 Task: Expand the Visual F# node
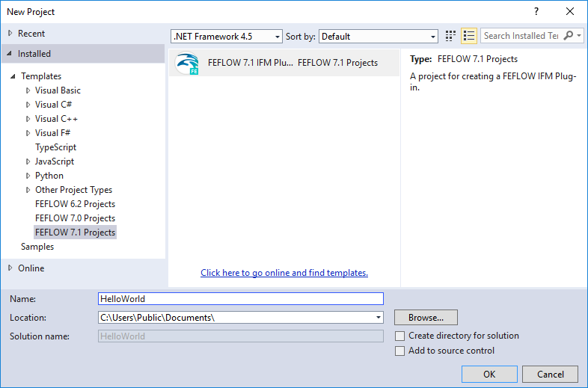click(x=28, y=133)
